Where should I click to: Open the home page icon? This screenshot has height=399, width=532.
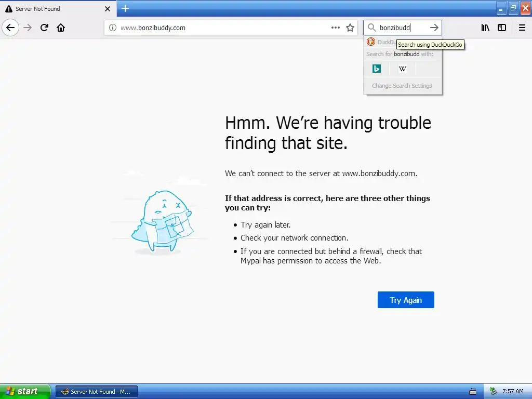[61, 28]
